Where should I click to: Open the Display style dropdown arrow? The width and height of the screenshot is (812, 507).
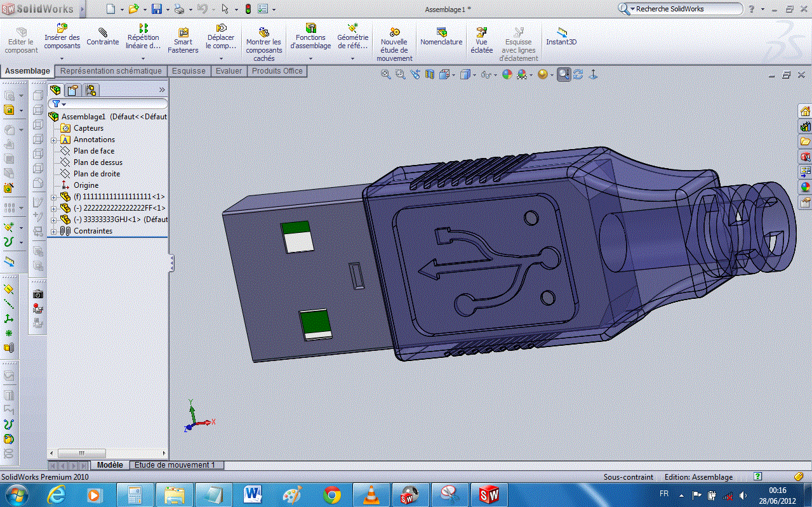pyautogui.click(x=475, y=75)
